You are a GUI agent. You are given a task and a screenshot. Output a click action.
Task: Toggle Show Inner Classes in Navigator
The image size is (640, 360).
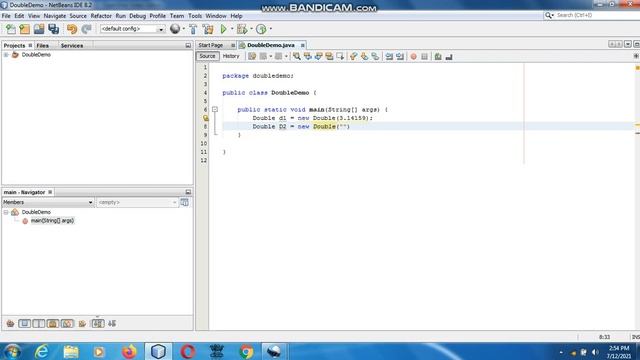(x=67, y=324)
